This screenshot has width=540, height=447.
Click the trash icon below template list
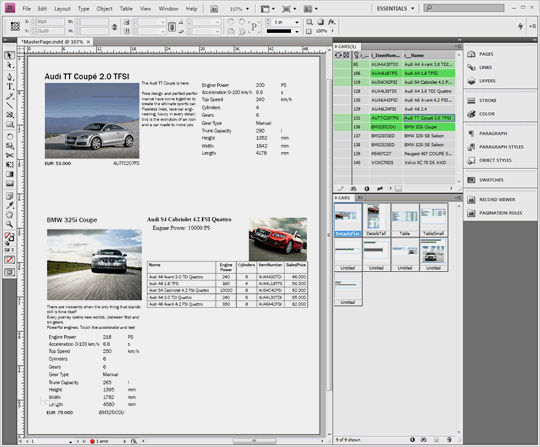[449, 440]
